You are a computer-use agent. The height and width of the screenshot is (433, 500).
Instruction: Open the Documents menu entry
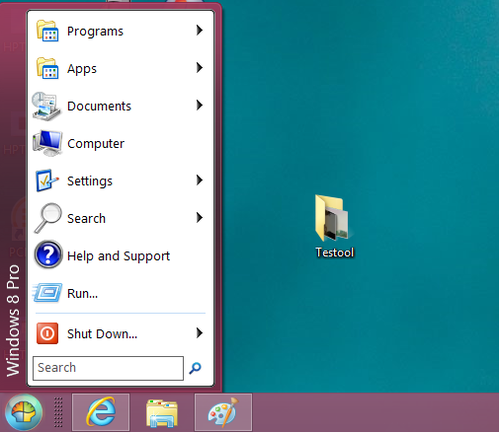point(121,106)
